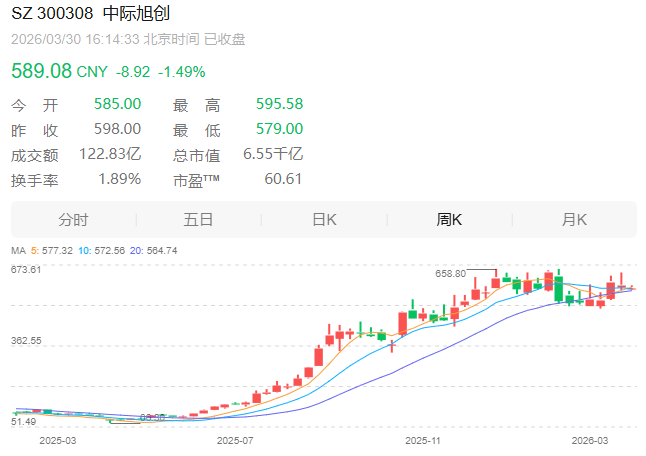Switch to the 分时 chart tab

[73, 220]
